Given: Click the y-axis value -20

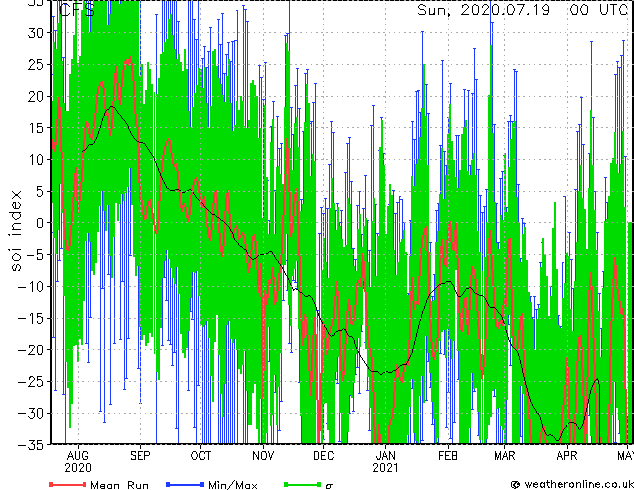Looking at the screenshot, I should [31, 350].
